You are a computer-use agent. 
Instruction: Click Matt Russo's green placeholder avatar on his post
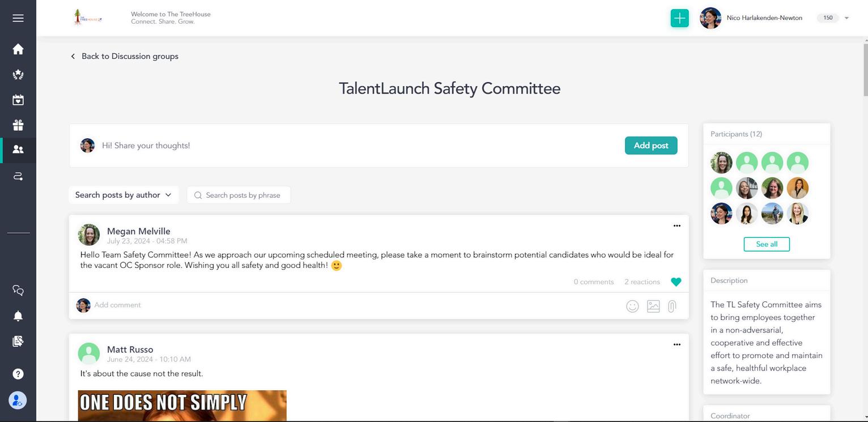click(x=89, y=353)
